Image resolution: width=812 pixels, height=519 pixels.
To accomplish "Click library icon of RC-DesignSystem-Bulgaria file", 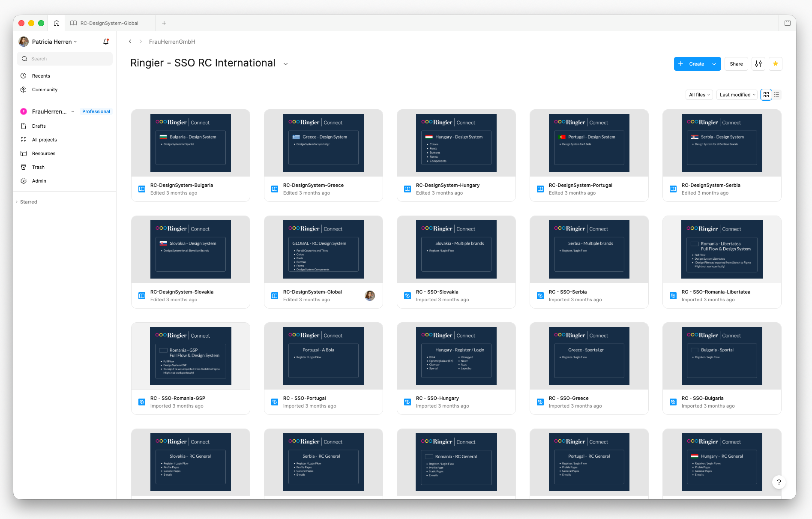I will [142, 189].
